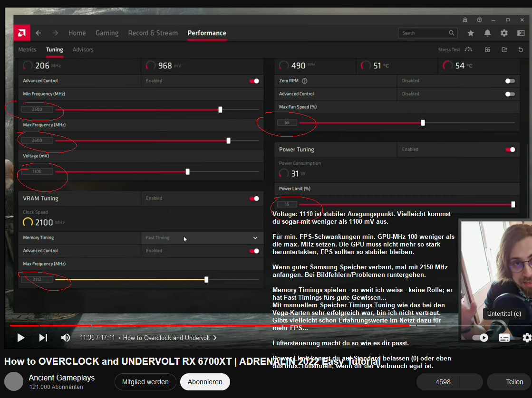
Task: Click the Voltage slider handle
Action: 188,172
